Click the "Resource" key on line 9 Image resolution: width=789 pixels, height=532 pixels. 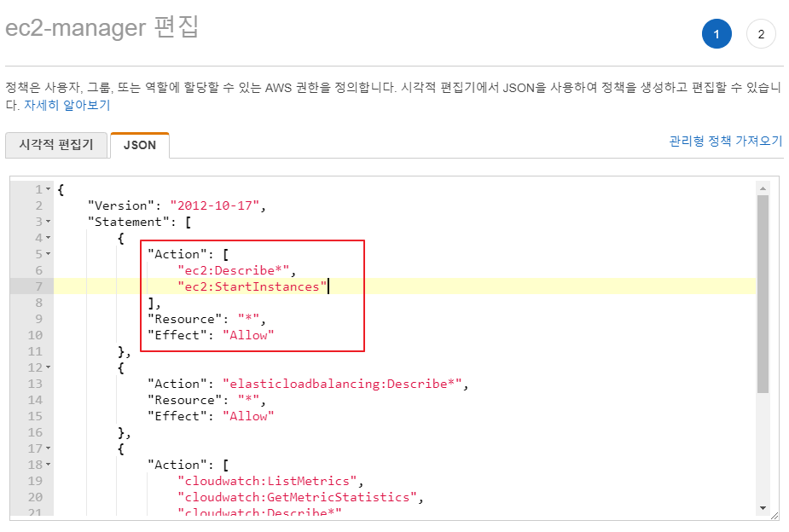pyautogui.click(x=185, y=320)
